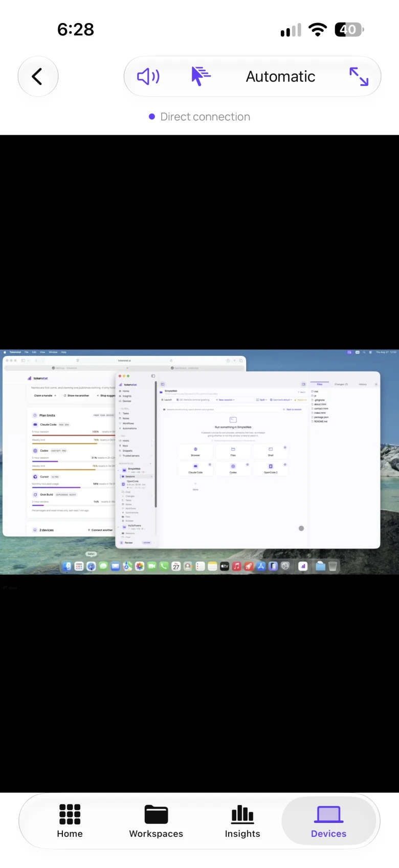Open Music app from the dock
The height and width of the screenshot is (868, 399).
(x=236, y=566)
